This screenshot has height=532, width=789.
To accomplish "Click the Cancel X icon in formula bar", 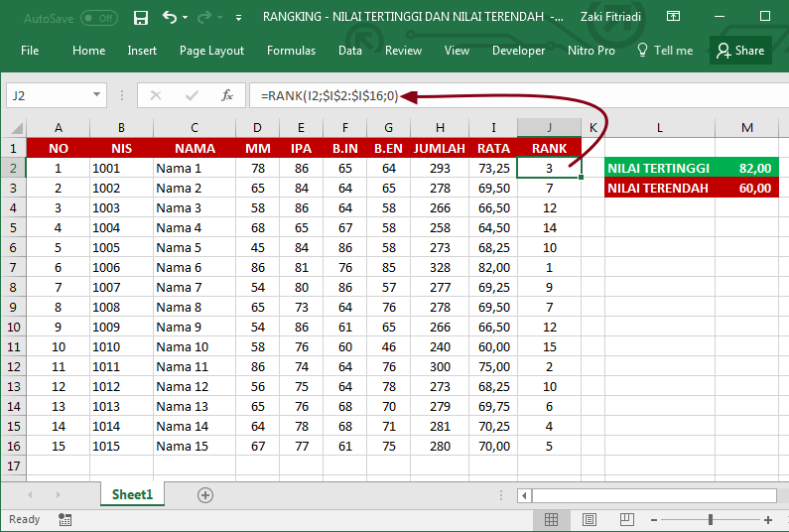I will [x=156, y=95].
